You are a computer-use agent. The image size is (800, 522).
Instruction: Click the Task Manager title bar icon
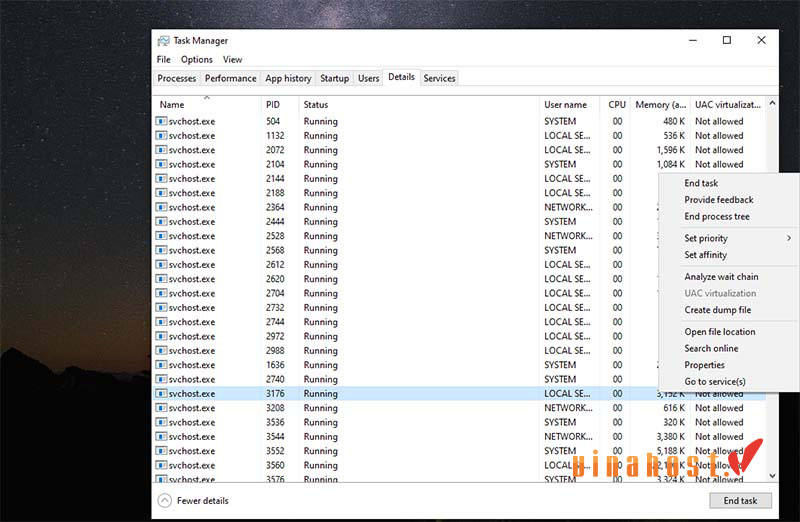pyautogui.click(x=163, y=41)
